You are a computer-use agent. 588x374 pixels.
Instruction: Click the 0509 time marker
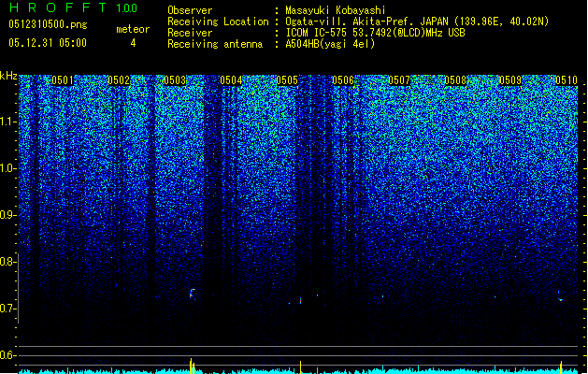pyautogui.click(x=510, y=80)
